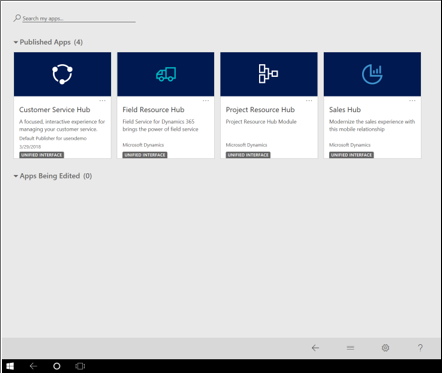Click the Modernize the sales experience description
This screenshot has height=373, width=442.
[x=372, y=125]
